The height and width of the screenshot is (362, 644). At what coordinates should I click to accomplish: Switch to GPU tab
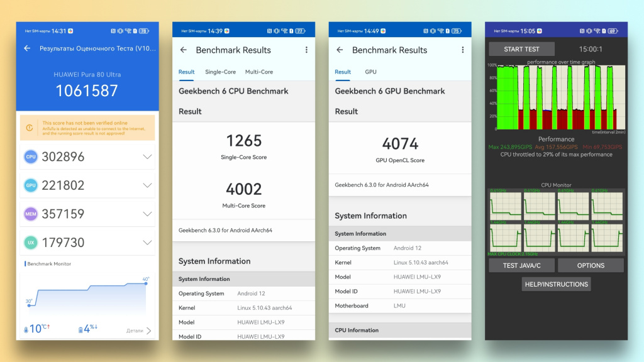[x=370, y=72]
